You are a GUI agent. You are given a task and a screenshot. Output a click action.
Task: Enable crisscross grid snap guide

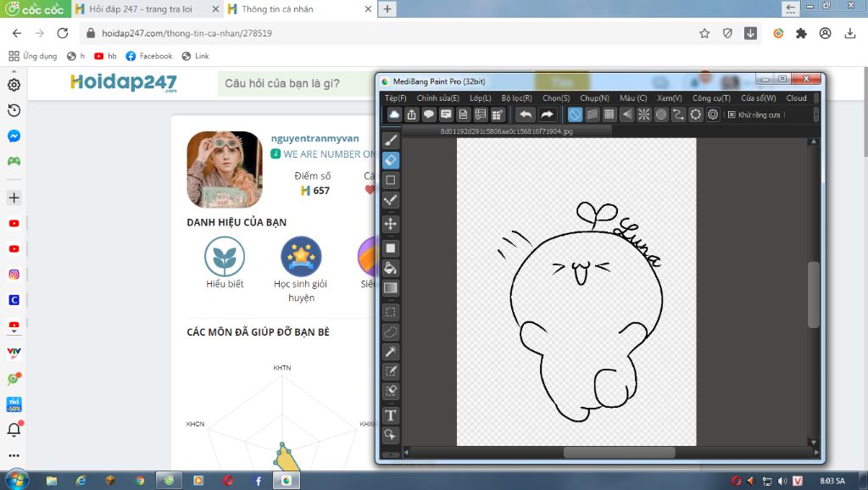pos(609,114)
